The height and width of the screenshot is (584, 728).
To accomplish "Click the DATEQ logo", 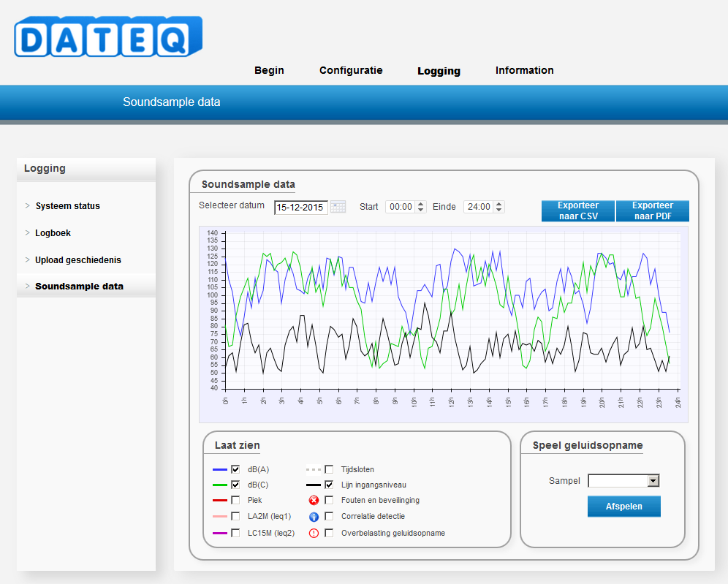I will tap(108, 37).
